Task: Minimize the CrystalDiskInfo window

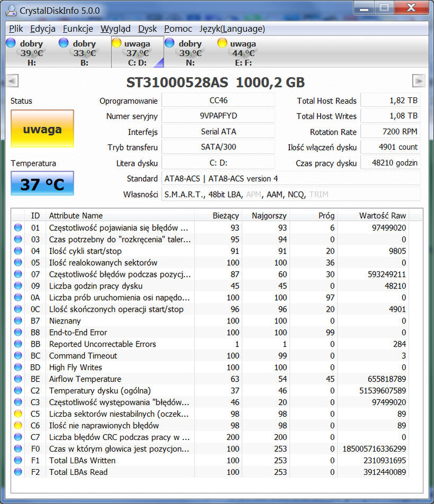Action: click(x=364, y=8)
